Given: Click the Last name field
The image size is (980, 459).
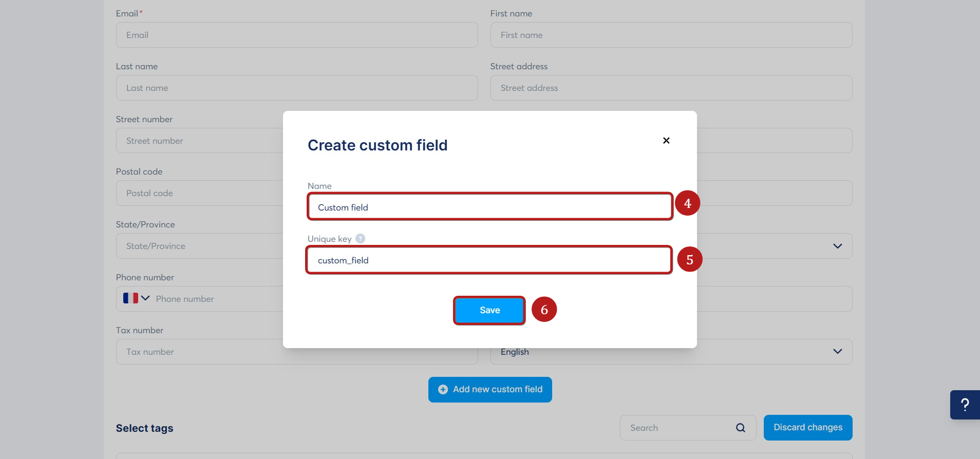Looking at the screenshot, I should (297, 88).
